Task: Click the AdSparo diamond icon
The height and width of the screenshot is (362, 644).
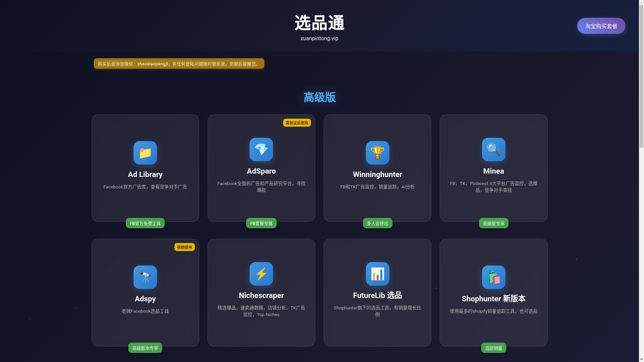Action: click(261, 149)
